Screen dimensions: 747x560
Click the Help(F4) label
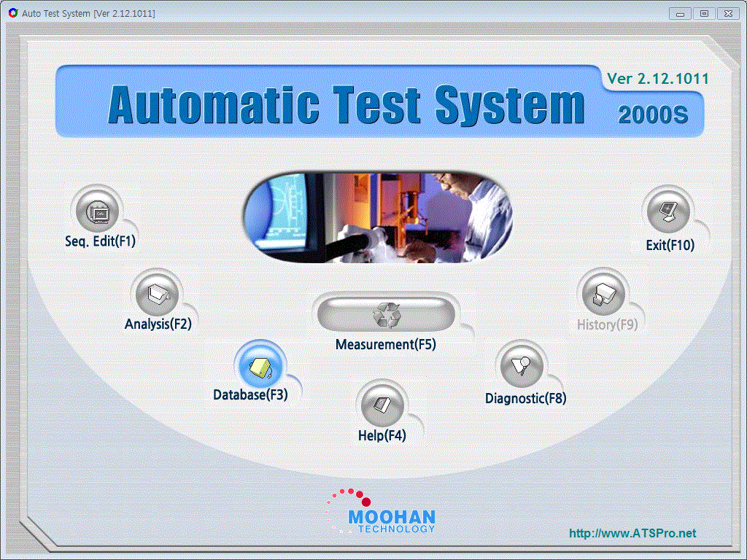pyautogui.click(x=382, y=435)
